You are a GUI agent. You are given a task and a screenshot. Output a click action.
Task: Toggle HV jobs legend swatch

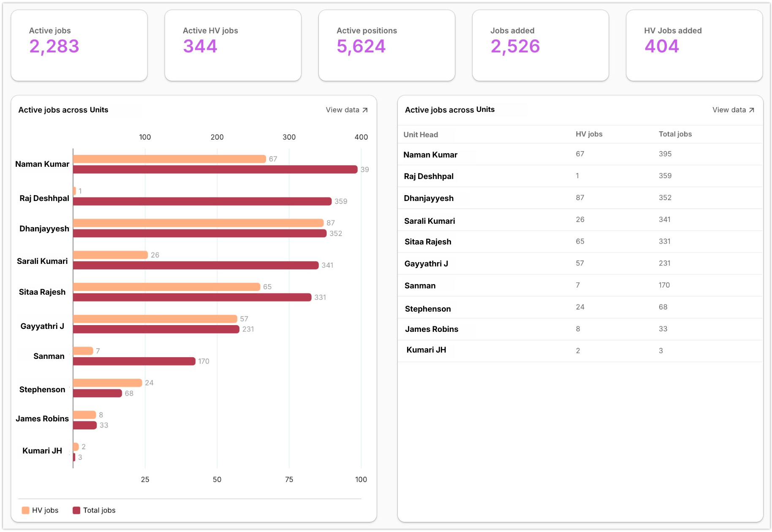(x=25, y=510)
